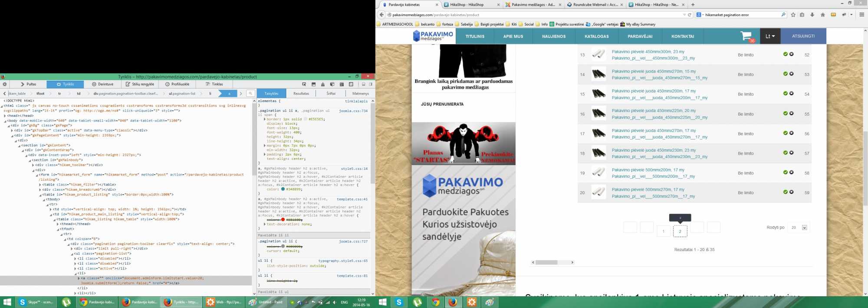Screen dimensions: 868x308
Task: Click the Planas STARTAS banner image
Action: click(464, 143)
